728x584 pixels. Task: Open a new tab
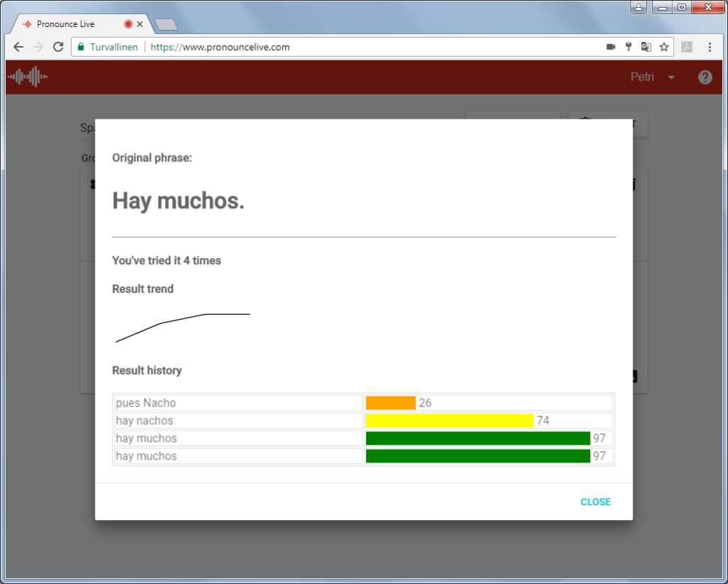[x=166, y=25]
